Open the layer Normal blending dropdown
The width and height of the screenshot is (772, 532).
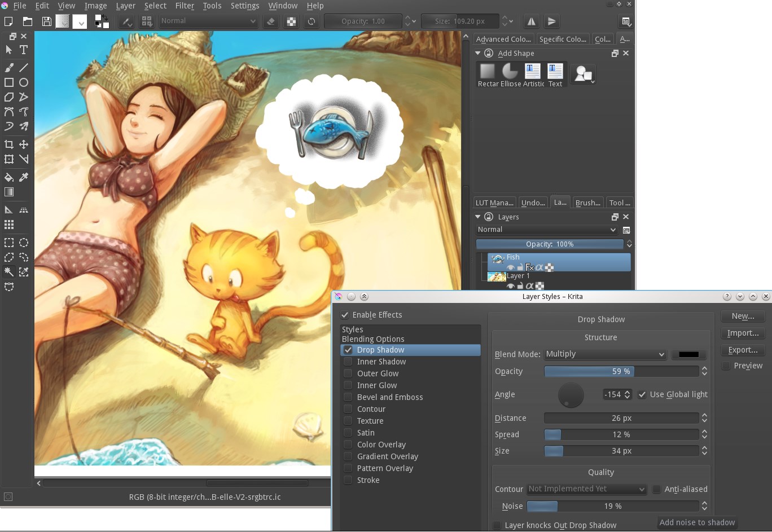(x=547, y=230)
